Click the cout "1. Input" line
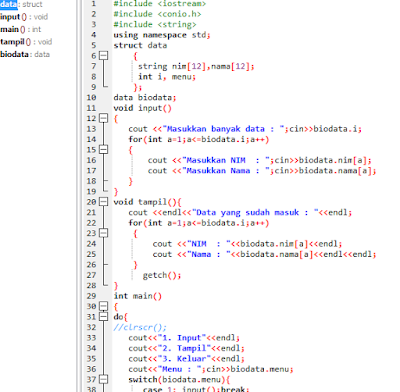 pyautogui.click(x=184, y=338)
